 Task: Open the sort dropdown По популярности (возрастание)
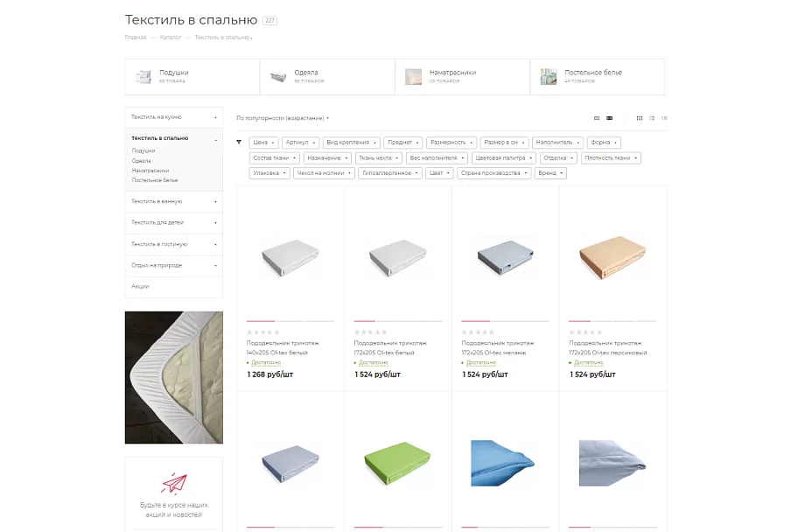pos(283,118)
